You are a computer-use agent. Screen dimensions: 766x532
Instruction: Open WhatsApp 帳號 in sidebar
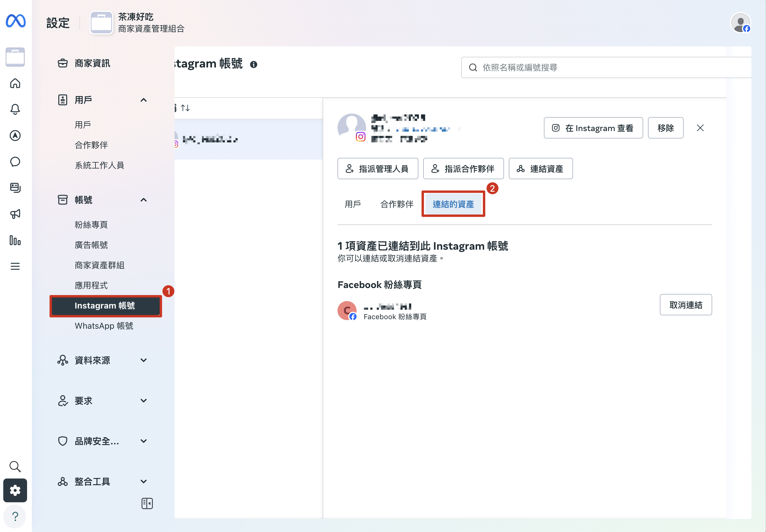pos(104,326)
